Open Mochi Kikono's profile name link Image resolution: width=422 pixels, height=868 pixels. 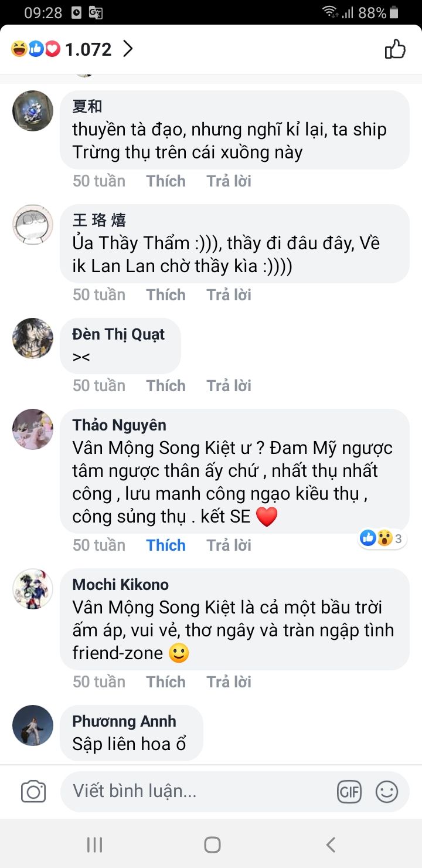(x=120, y=585)
